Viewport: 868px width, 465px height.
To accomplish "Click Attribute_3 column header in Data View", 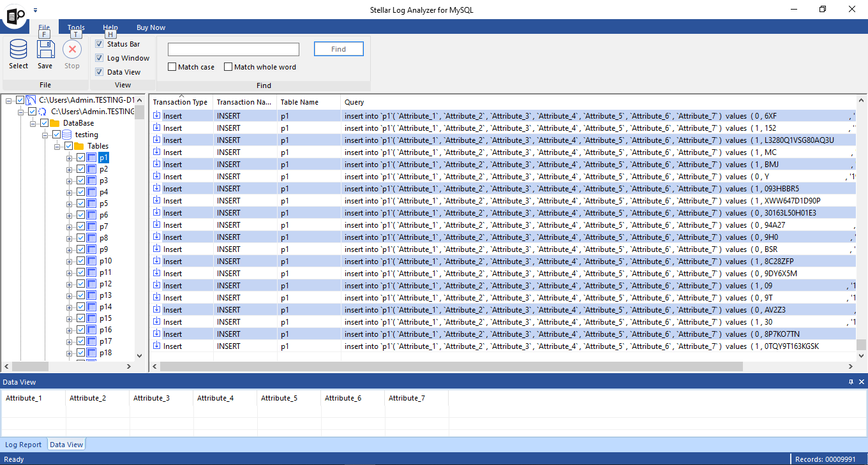I will pos(161,398).
